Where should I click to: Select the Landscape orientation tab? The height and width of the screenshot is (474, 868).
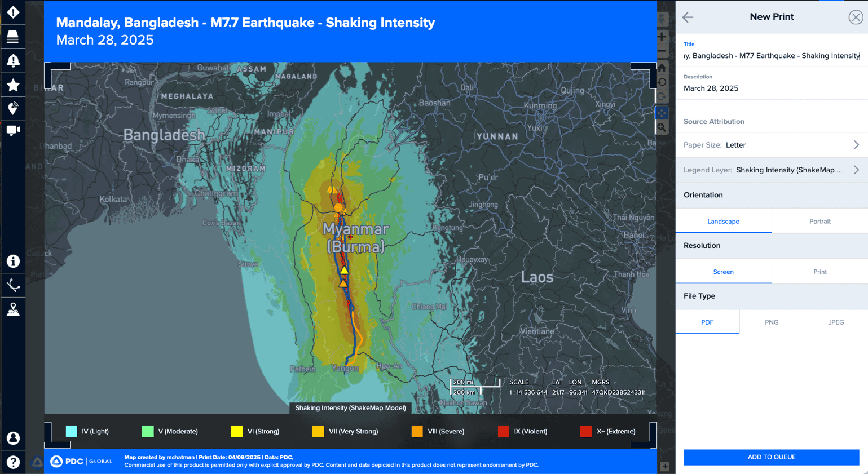pyautogui.click(x=723, y=222)
